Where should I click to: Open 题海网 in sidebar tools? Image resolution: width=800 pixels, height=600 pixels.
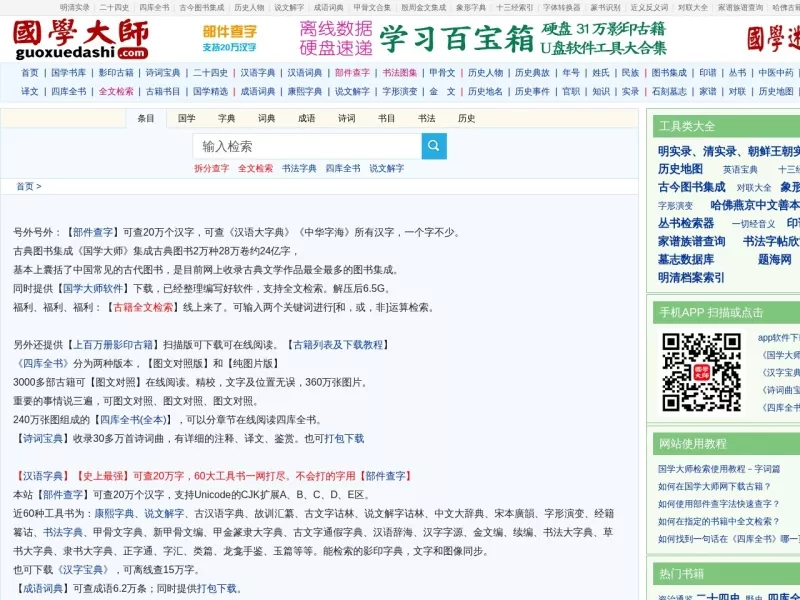(x=774, y=260)
